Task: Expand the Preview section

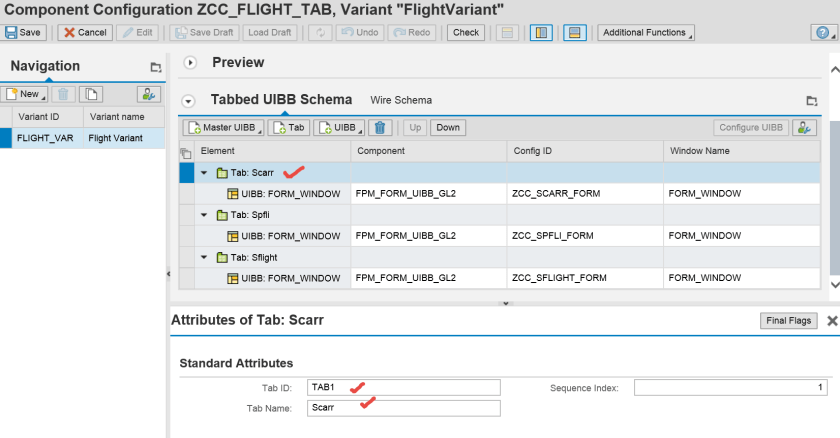Action: point(190,63)
